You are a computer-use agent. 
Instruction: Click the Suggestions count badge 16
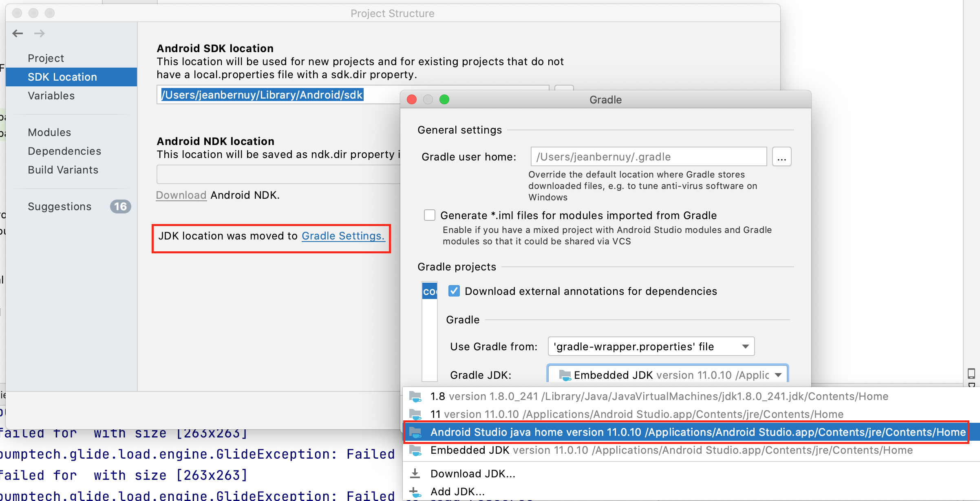pos(120,207)
